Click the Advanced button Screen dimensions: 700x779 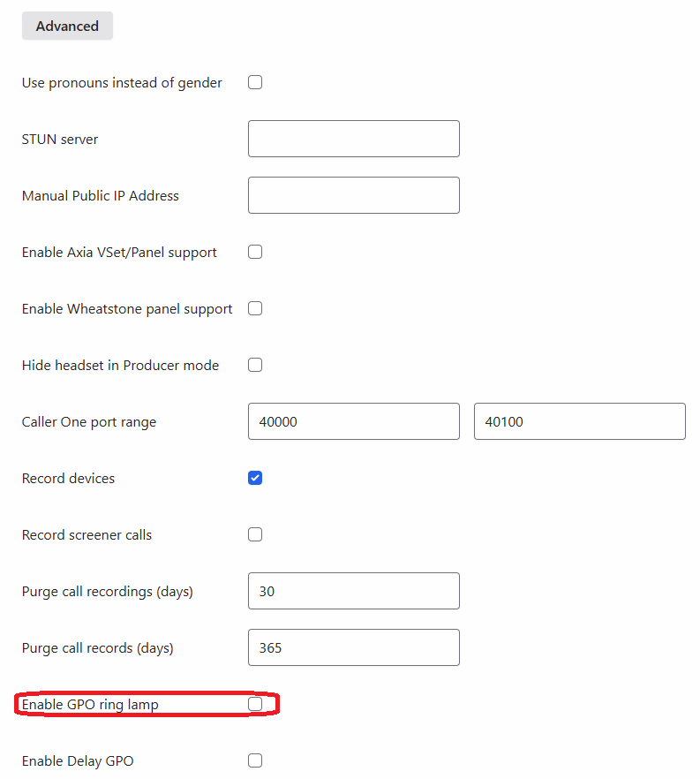click(67, 26)
